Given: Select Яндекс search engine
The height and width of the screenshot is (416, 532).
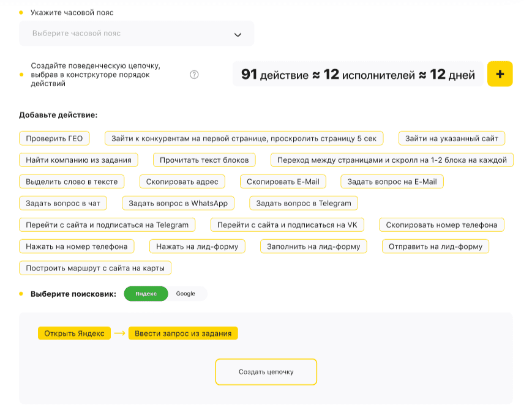Looking at the screenshot, I should click(x=146, y=294).
